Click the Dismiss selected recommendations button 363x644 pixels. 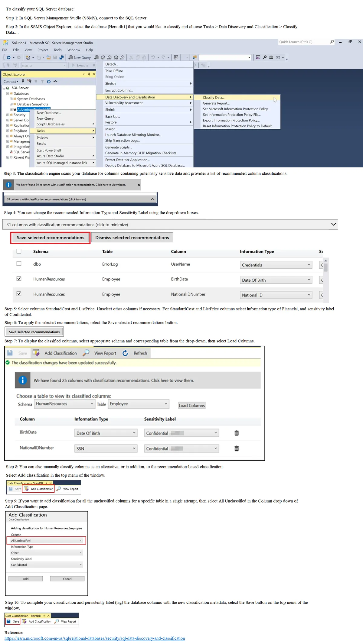(x=132, y=238)
